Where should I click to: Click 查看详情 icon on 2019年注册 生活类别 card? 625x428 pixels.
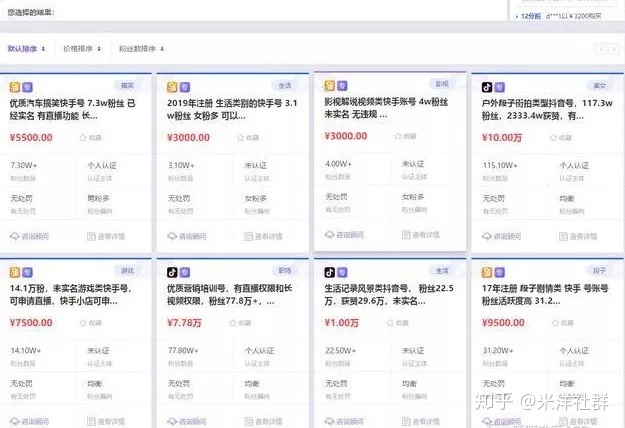[x=249, y=236]
